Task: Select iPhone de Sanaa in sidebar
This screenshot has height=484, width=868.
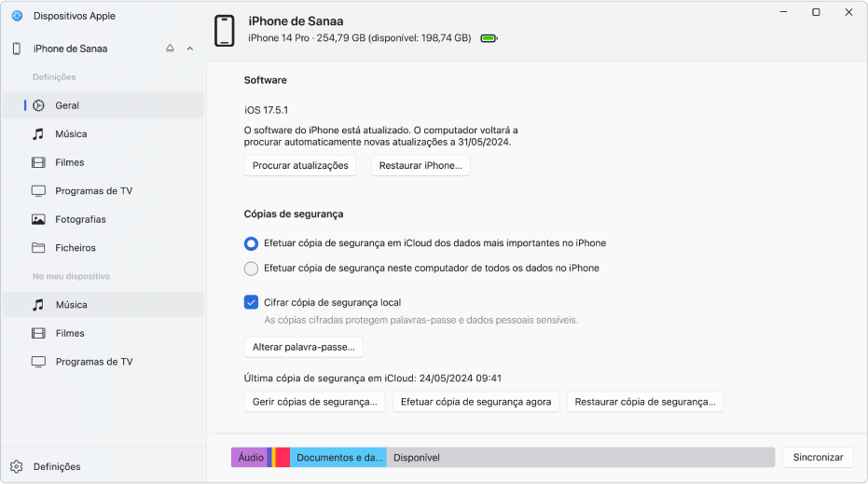Action: point(70,48)
